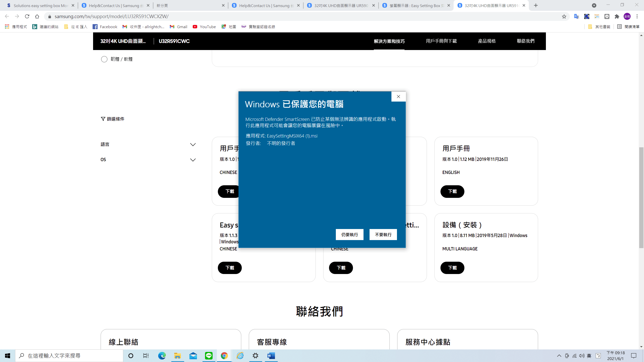Open Windows Start menu
The height and width of the screenshot is (362, 644).
(x=8, y=356)
